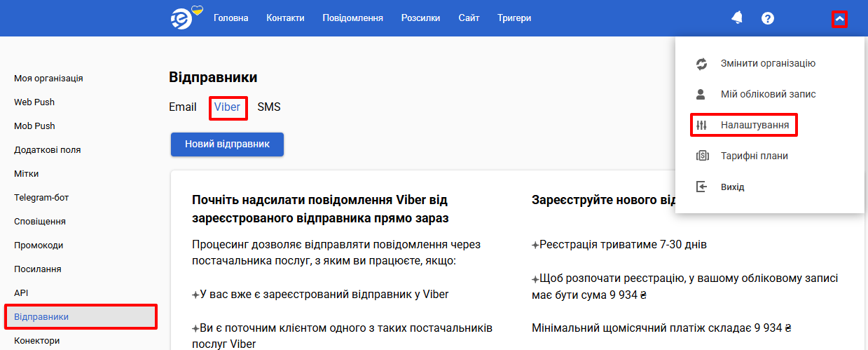Open Мій обліковий запис
The height and width of the screenshot is (350, 868).
tap(769, 94)
